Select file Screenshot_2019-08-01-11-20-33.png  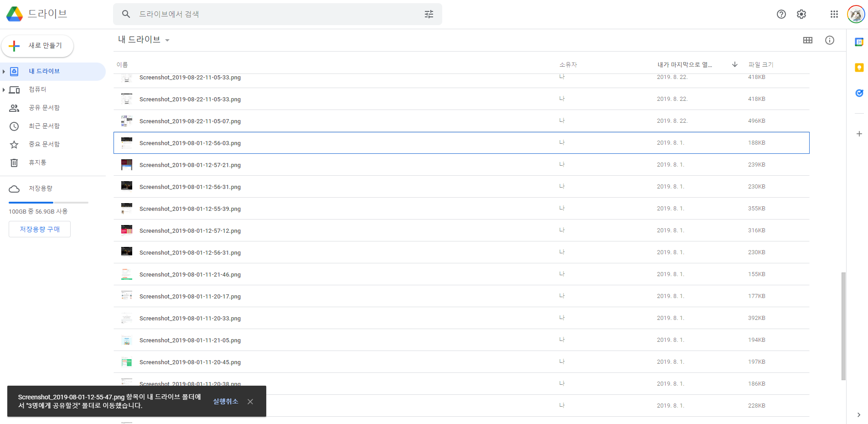coord(461,318)
